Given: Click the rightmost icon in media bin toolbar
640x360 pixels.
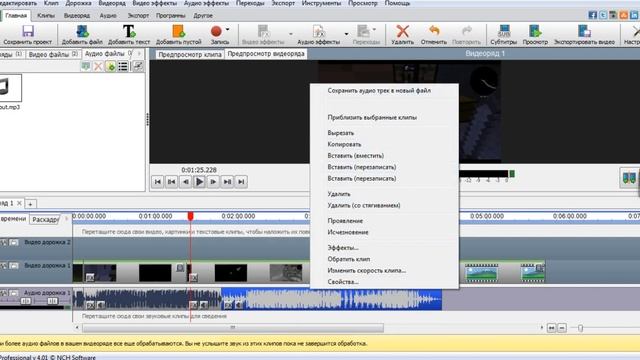Looking at the screenshot, I should point(138,66).
